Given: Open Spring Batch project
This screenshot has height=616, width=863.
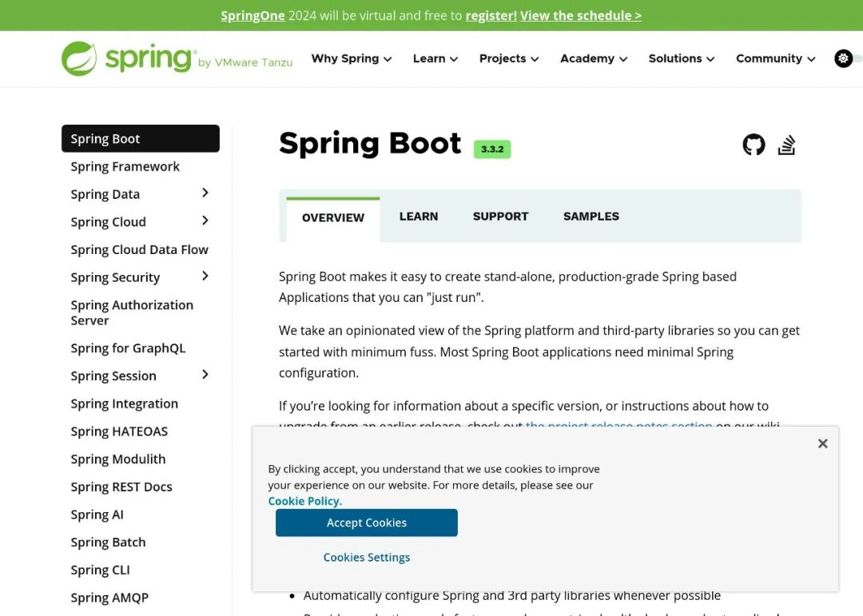Looking at the screenshot, I should (108, 542).
